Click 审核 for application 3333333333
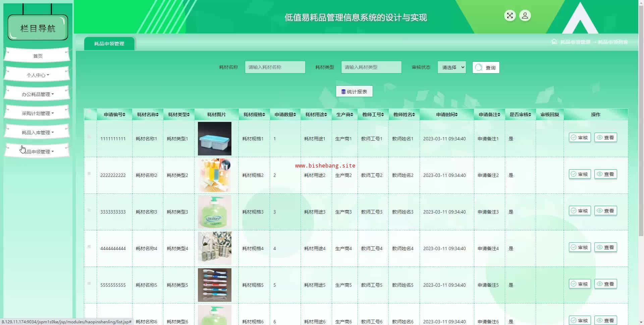The height and width of the screenshot is (325, 644). (580, 211)
